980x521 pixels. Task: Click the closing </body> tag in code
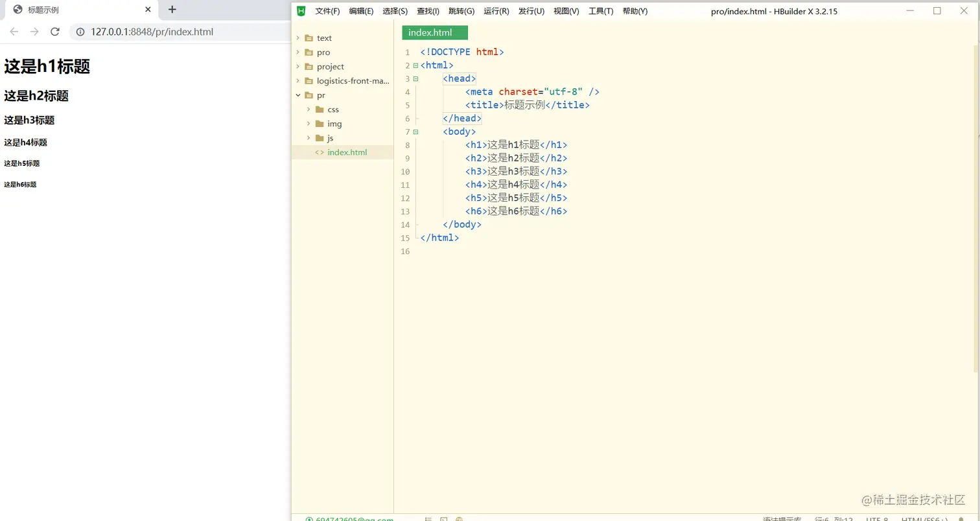pyautogui.click(x=462, y=225)
